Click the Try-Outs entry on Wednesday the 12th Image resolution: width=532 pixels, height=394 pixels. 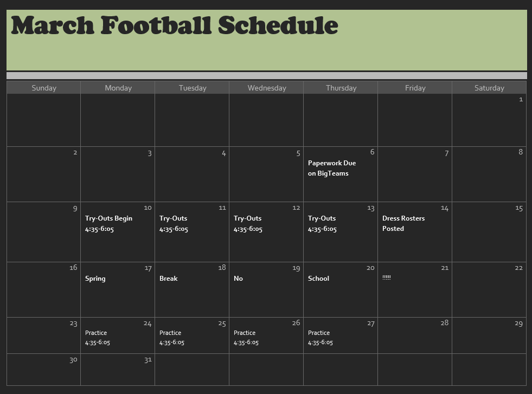(248, 223)
